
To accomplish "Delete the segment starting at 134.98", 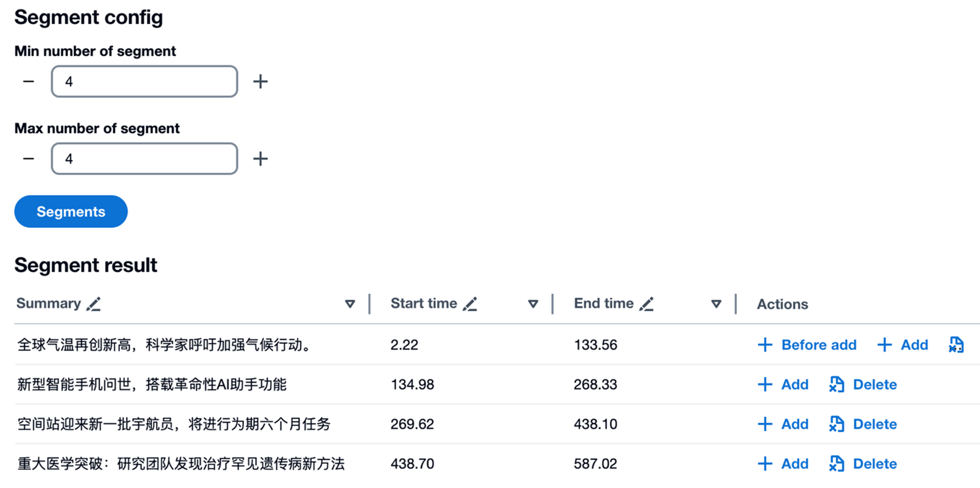I will pyautogui.click(x=864, y=384).
